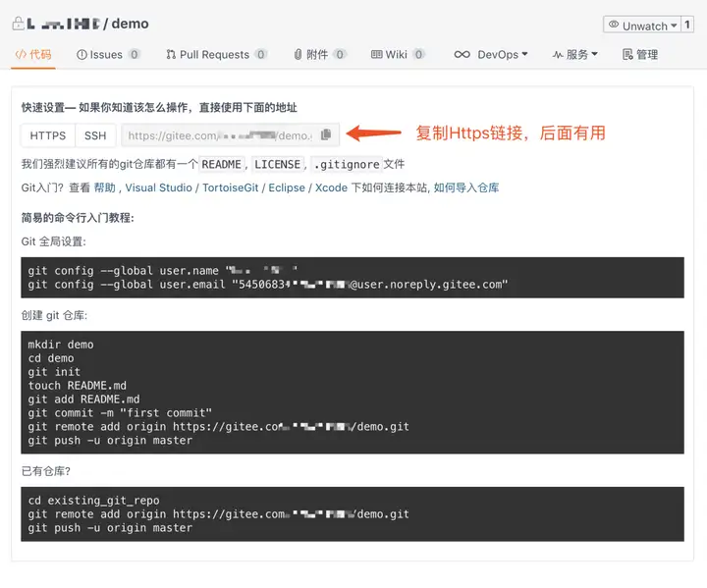The height and width of the screenshot is (588, 707).
Task: Click the LICENSE filename label
Action: coord(277,164)
